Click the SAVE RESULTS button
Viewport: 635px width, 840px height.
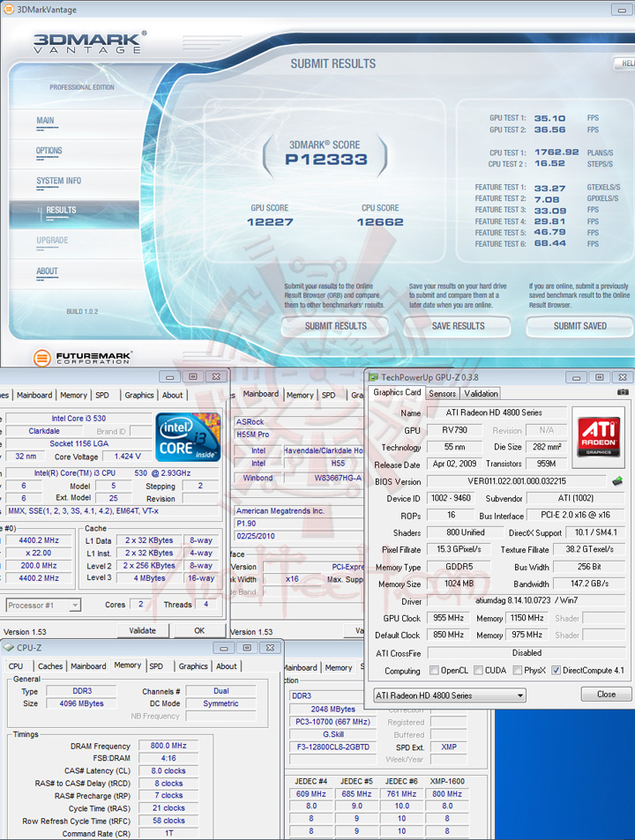pyautogui.click(x=458, y=326)
